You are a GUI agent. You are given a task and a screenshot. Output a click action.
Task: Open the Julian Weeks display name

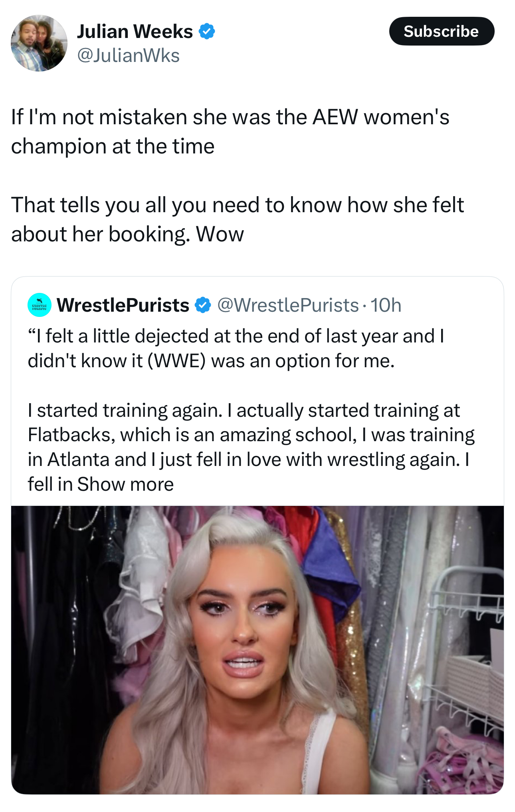click(x=135, y=31)
